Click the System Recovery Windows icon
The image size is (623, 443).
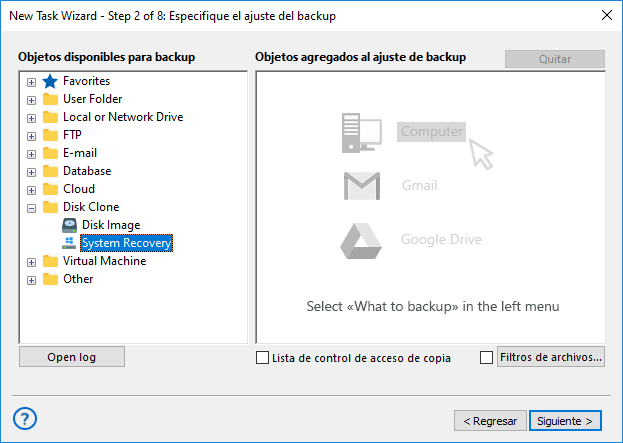(69, 243)
